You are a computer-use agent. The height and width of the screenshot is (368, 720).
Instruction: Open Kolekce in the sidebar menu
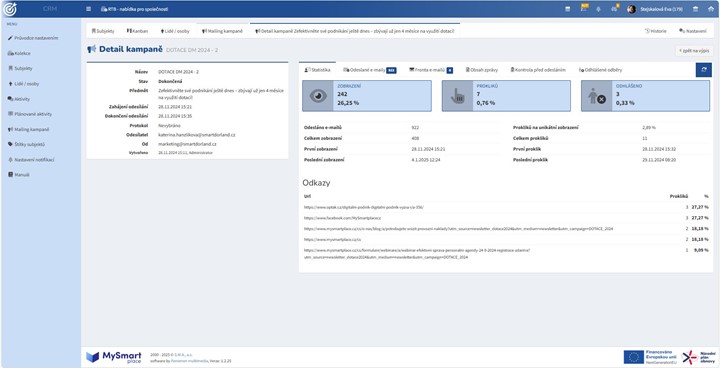coord(19,53)
